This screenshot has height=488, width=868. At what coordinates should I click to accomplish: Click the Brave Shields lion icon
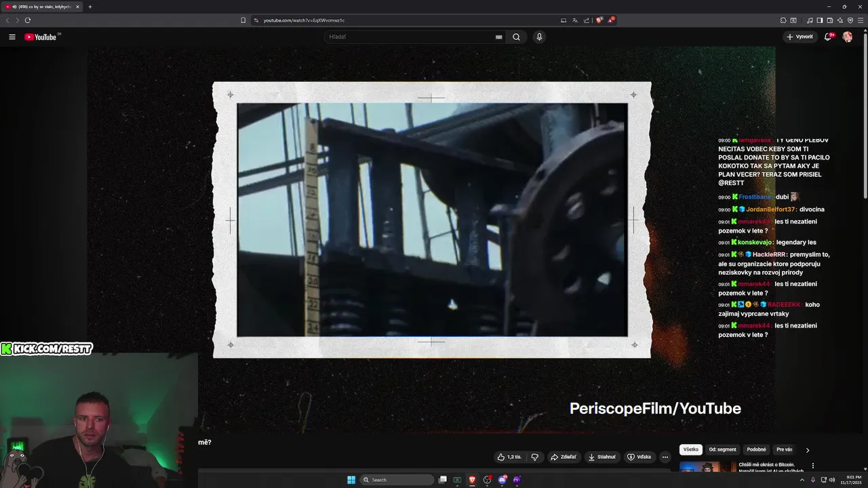tap(599, 20)
